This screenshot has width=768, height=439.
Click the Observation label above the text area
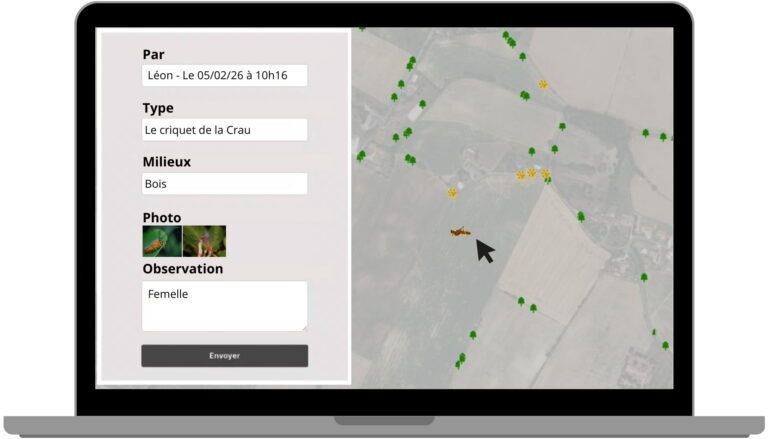183,269
